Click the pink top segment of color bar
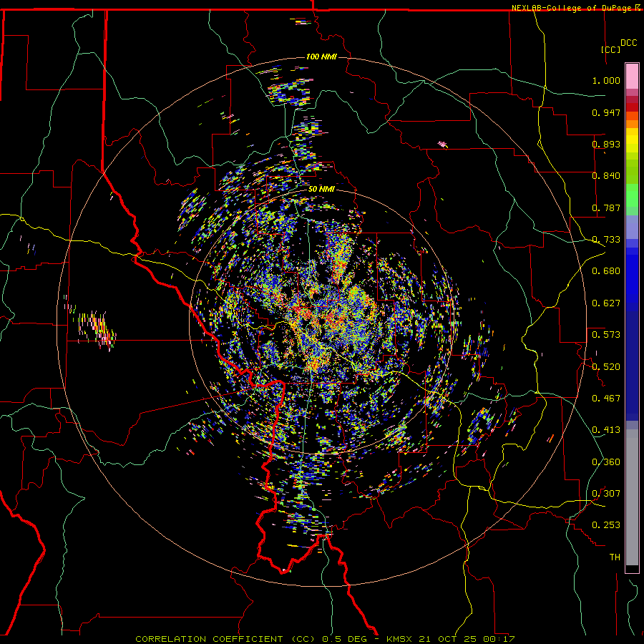Screen dimensions: 644x644 (632, 76)
